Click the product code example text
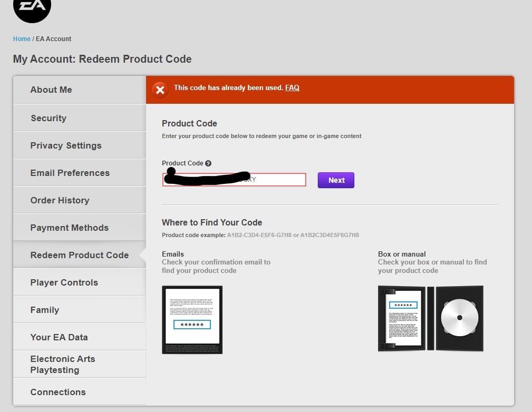Image resolution: width=532 pixels, height=412 pixels. (x=260, y=235)
